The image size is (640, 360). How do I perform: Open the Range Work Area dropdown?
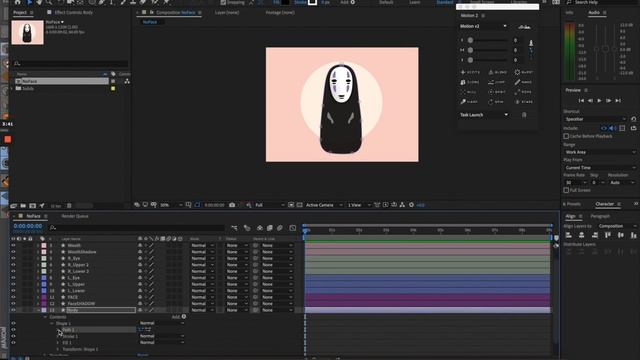[600, 152]
